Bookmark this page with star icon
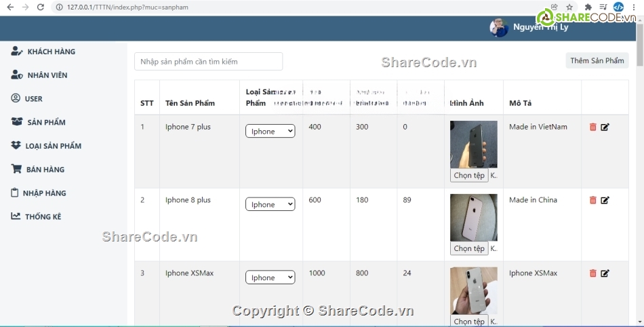The width and height of the screenshot is (644, 327). click(569, 7)
